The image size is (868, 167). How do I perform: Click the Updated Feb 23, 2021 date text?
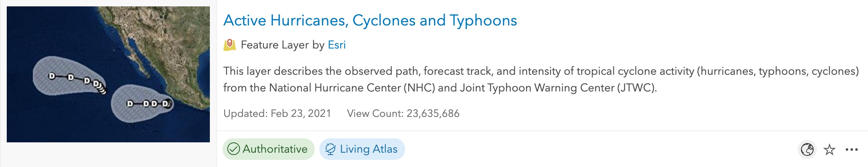pos(277,114)
